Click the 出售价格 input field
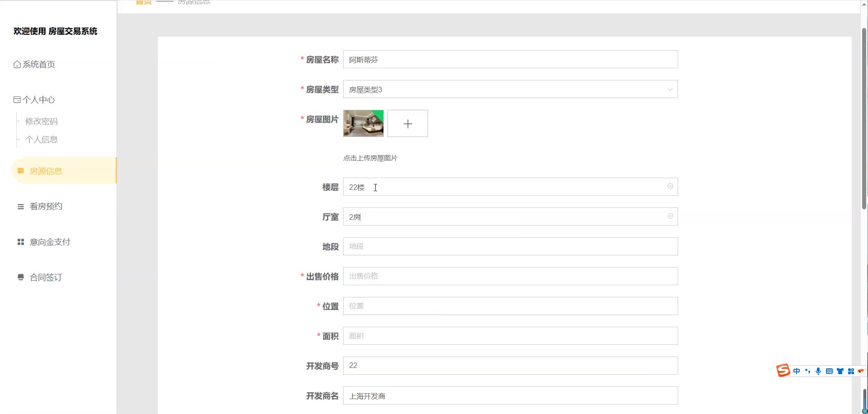The height and width of the screenshot is (414, 868). tap(510, 276)
